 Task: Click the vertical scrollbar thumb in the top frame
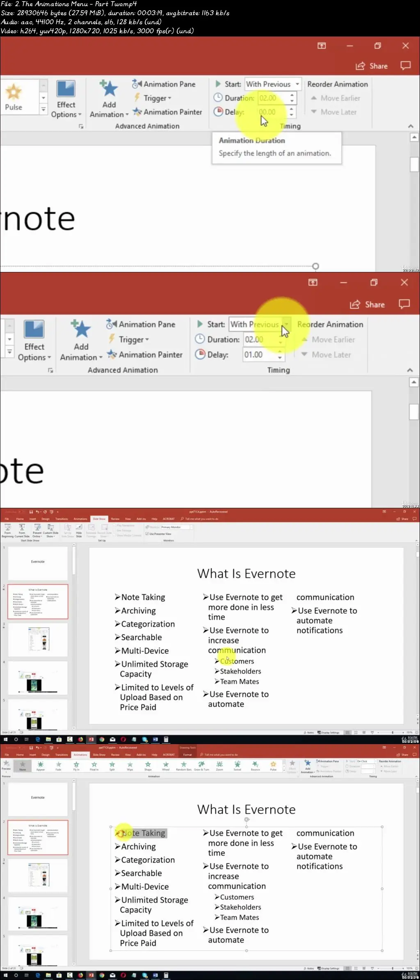point(414,164)
